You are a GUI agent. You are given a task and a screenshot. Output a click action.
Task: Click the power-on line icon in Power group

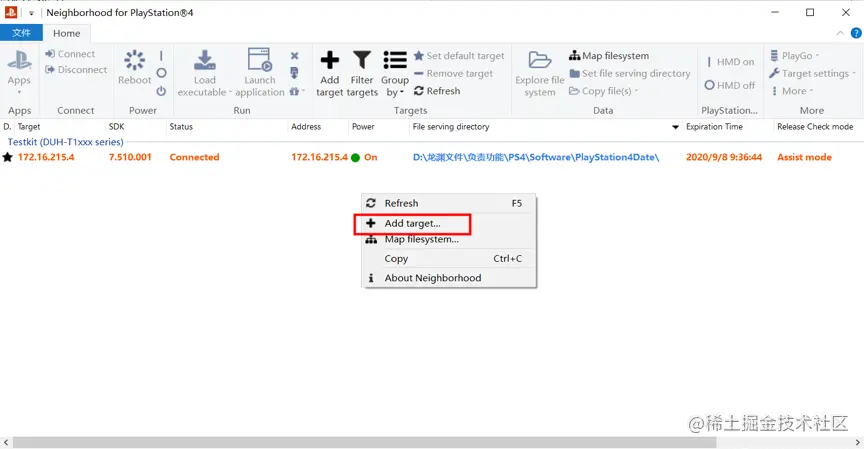pos(161,56)
